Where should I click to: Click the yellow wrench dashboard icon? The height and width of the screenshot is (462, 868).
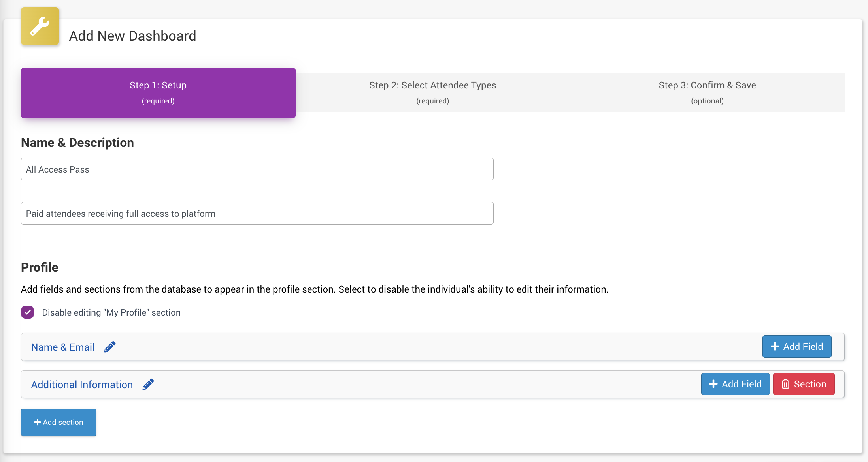pos(40,26)
